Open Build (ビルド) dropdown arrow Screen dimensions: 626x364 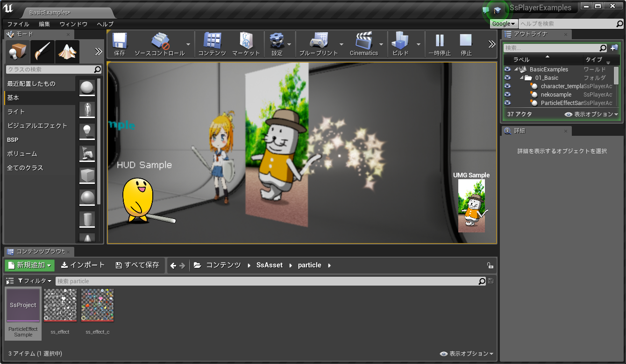click(x=419, y=44)
